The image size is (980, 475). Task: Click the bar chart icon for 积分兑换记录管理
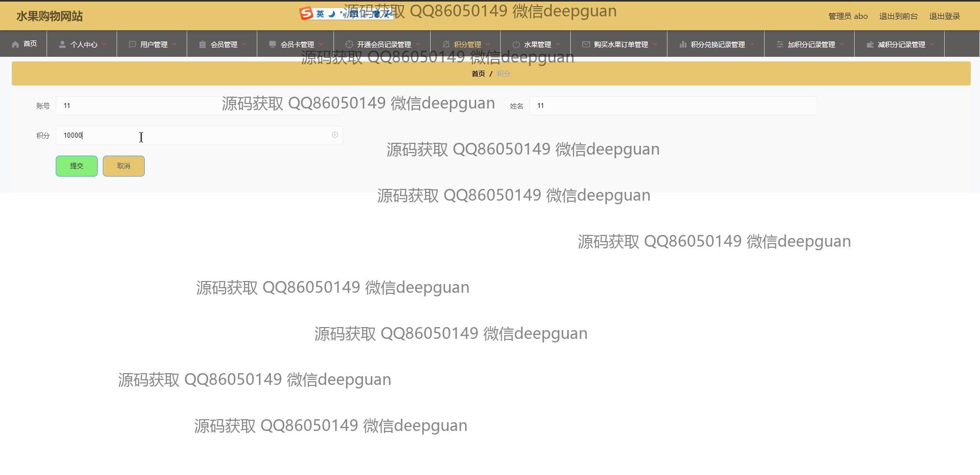[683, 45]
